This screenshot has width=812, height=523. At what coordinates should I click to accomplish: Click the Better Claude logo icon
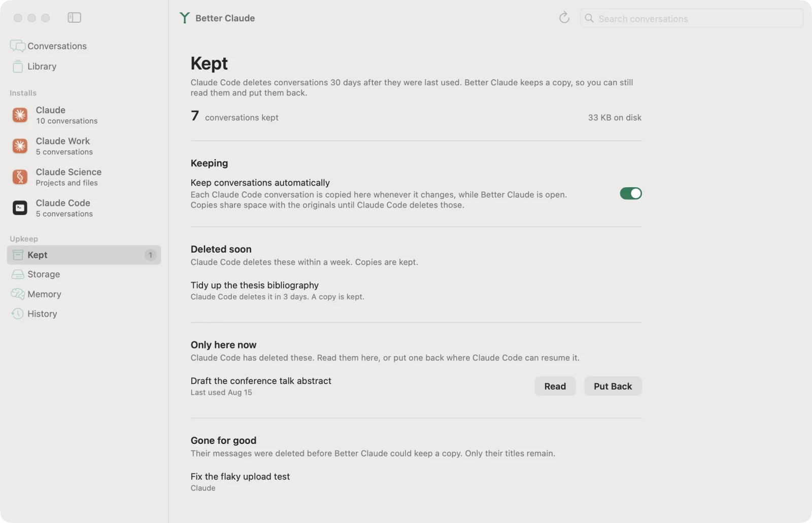[x=184, y=18]
